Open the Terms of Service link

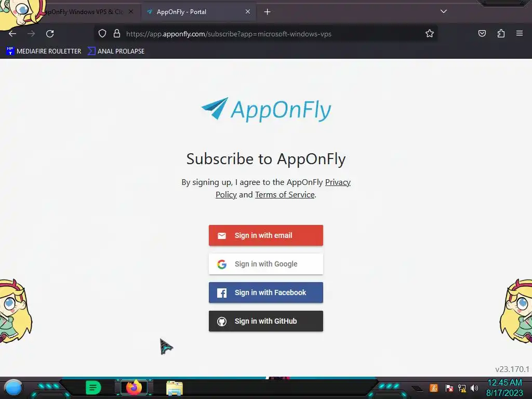tap(285, 195)
